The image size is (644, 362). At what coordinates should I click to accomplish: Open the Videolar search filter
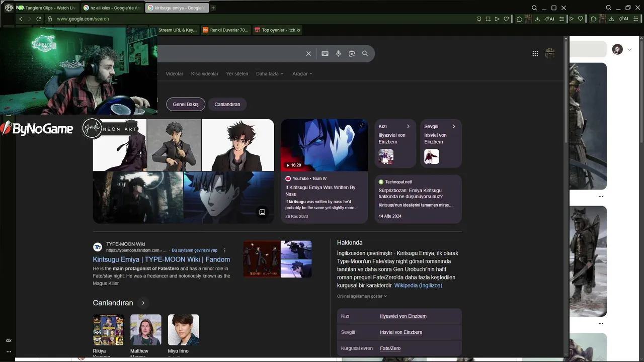(x=175, y=74)
